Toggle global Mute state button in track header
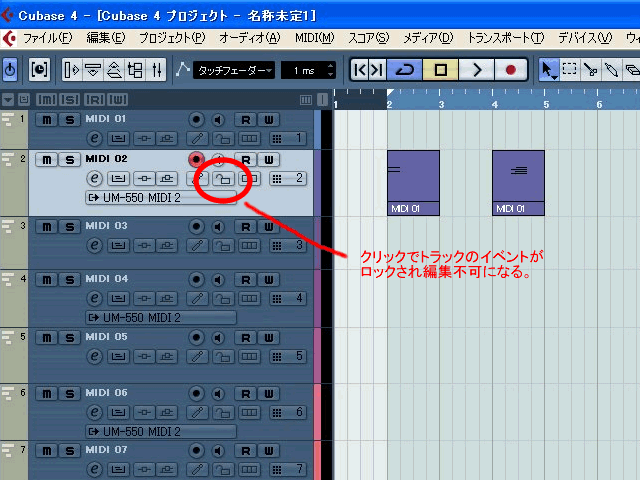Image resolution: width=640 pixels, height=480 pixels. point(47,99)
